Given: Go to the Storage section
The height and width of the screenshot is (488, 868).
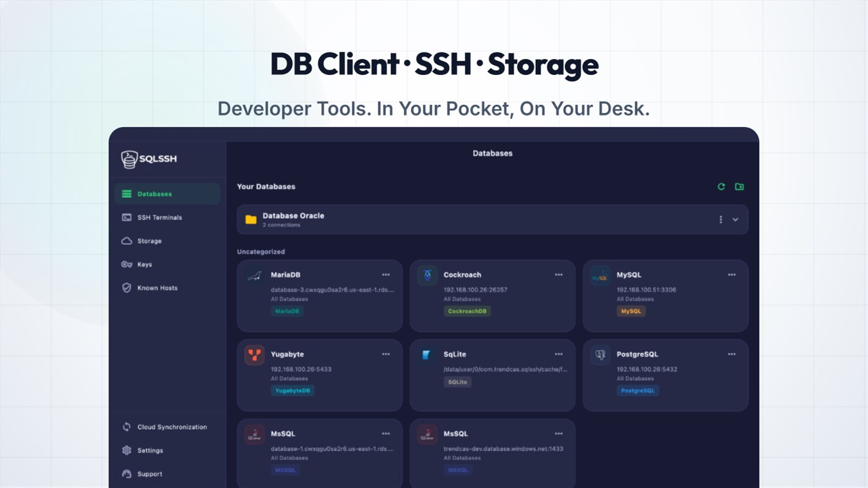Looking at the screenshot, I should 167,241.
